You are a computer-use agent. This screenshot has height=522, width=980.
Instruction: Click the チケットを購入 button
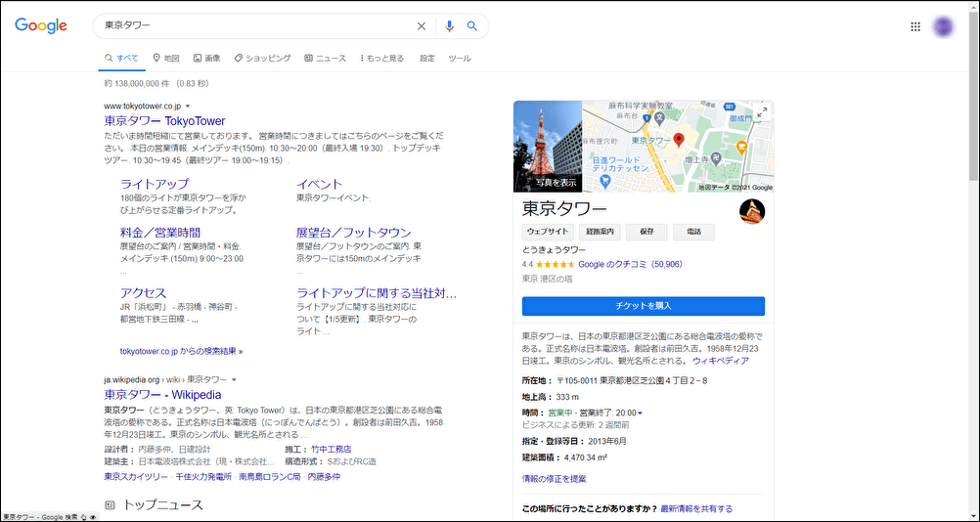[x=644, y=306]
